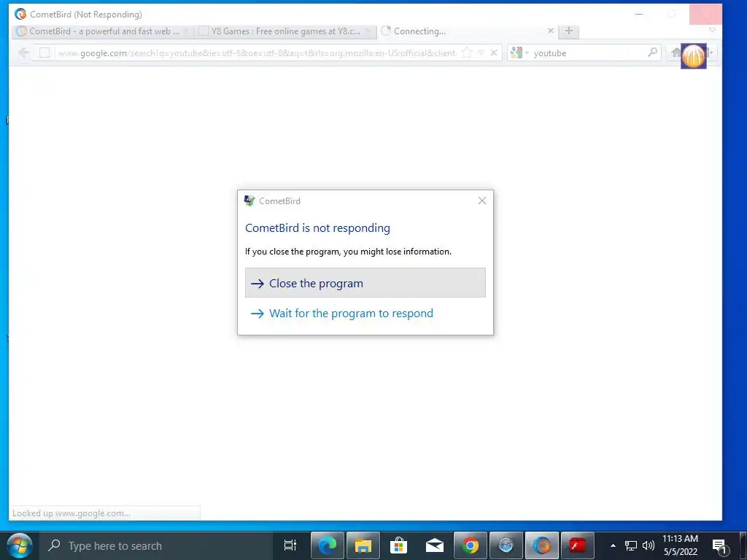Switch to CometBird powerful and fast web tab
Image resolution: width=747 pixels, height=560 pixels.
coord(101,31)
